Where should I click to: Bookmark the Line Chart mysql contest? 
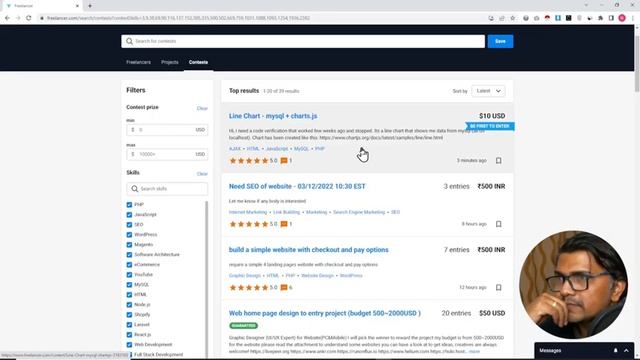pos(498,161)
